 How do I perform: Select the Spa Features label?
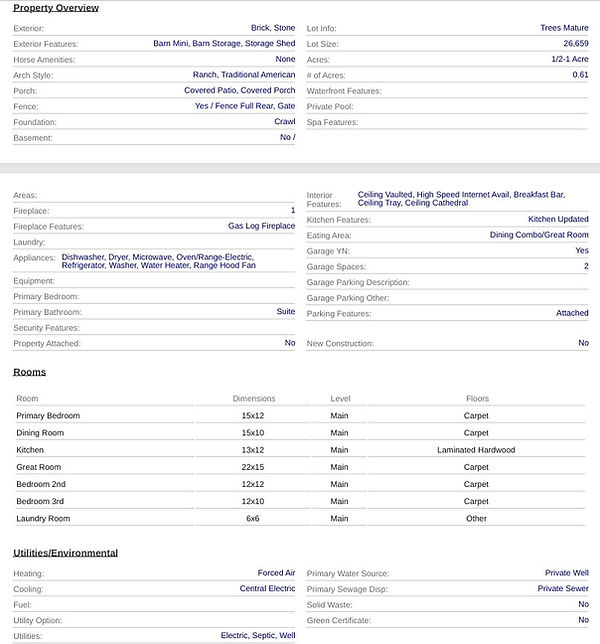click(x=332, y=122)
